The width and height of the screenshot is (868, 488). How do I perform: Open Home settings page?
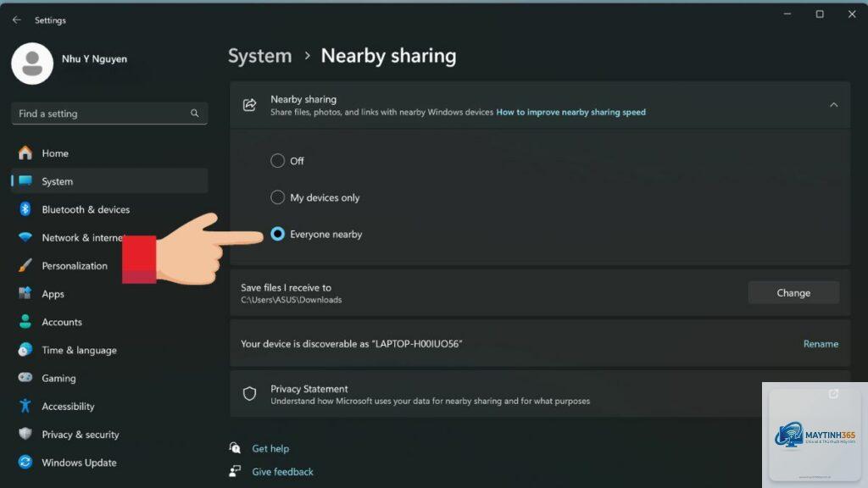click(109, 153)
